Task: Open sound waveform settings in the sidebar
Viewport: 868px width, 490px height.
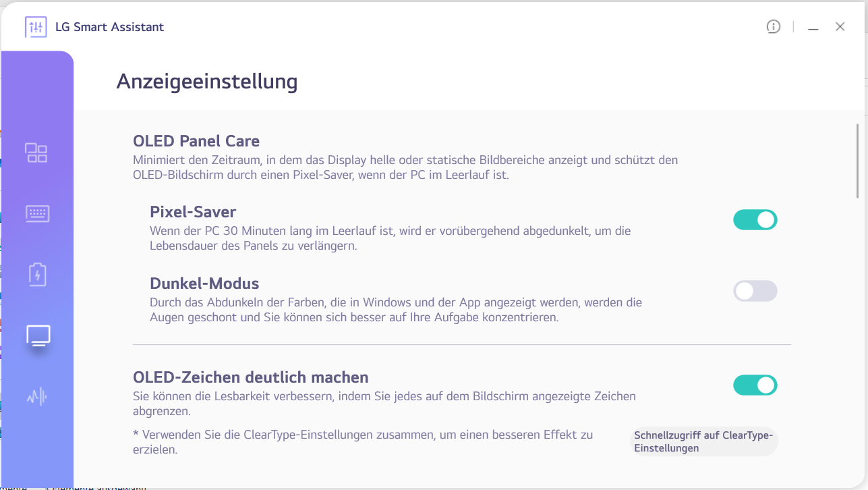Action: [37, 396]
